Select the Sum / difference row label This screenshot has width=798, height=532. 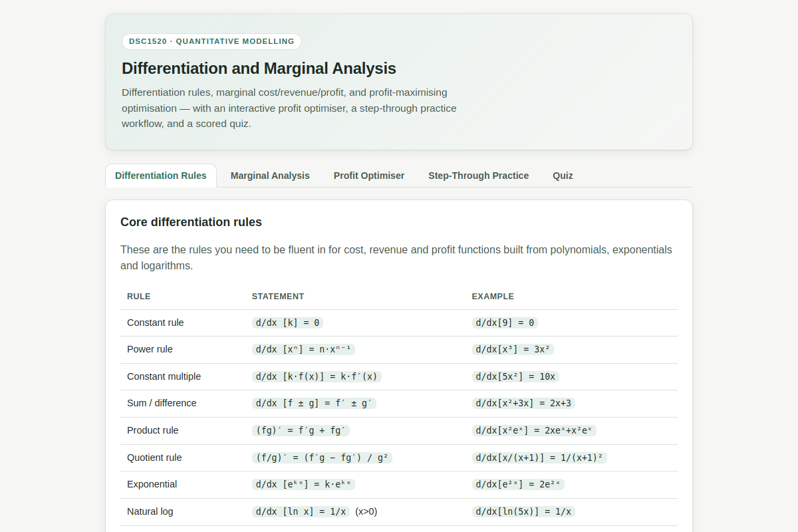coord(162,403)
